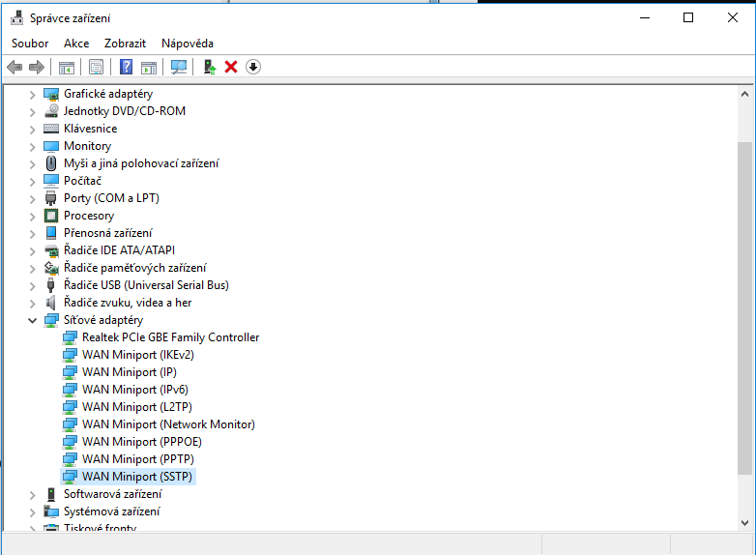Expand the Softwarová zařízení node
Viewport: 756px width, 555px height.
click(32, 495)
